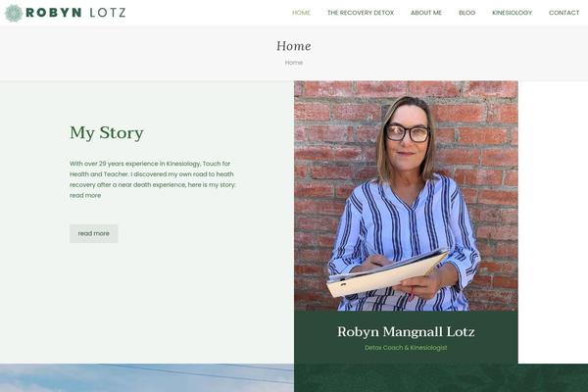Click the photo of Robyn against brick wall
The height and width of the screenshot is (392, 588).
[406, 196]
